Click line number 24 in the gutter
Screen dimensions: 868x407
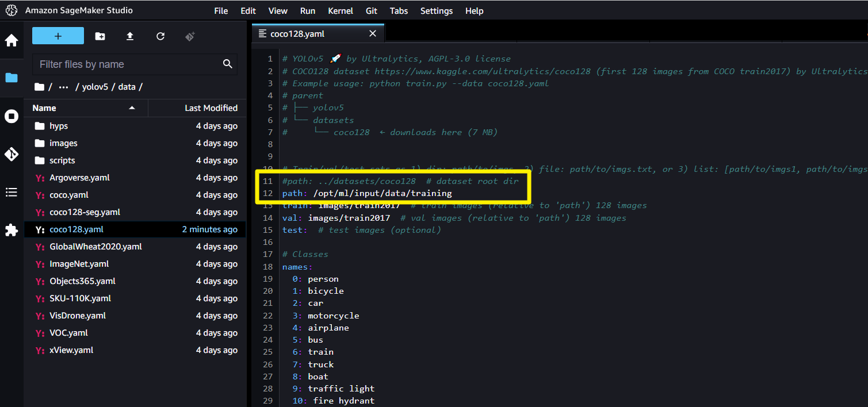pos(268,340)
